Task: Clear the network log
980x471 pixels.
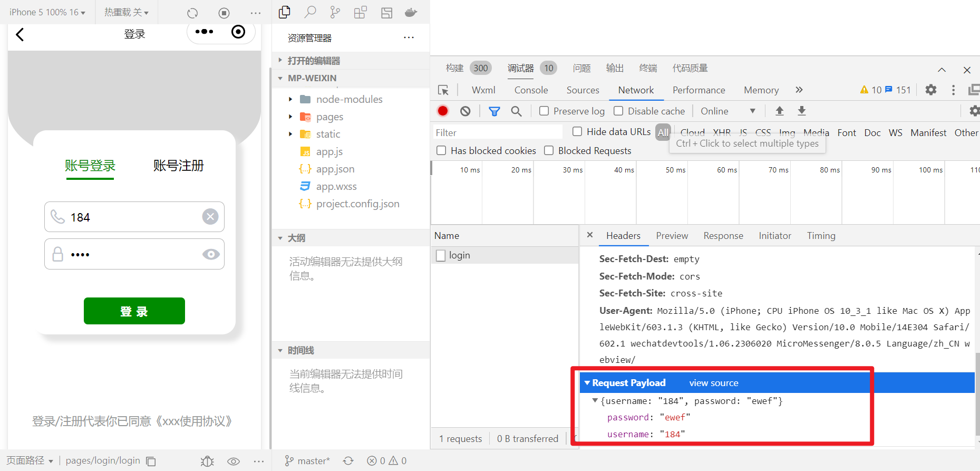Action: pyautogui.click(x=465, y=111)
